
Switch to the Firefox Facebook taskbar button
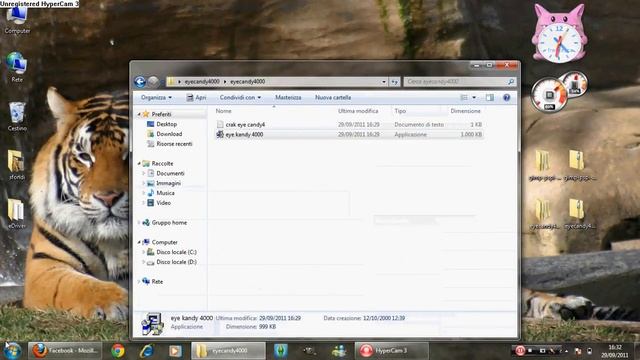coord(64,351)
